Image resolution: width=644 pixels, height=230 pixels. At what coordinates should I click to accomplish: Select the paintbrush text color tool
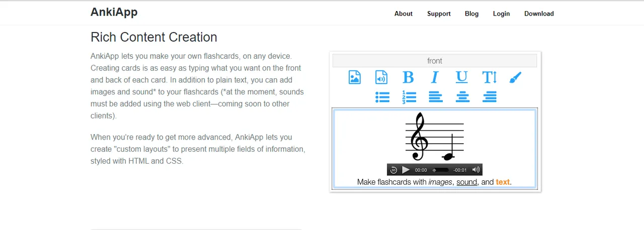click(515, 77)
